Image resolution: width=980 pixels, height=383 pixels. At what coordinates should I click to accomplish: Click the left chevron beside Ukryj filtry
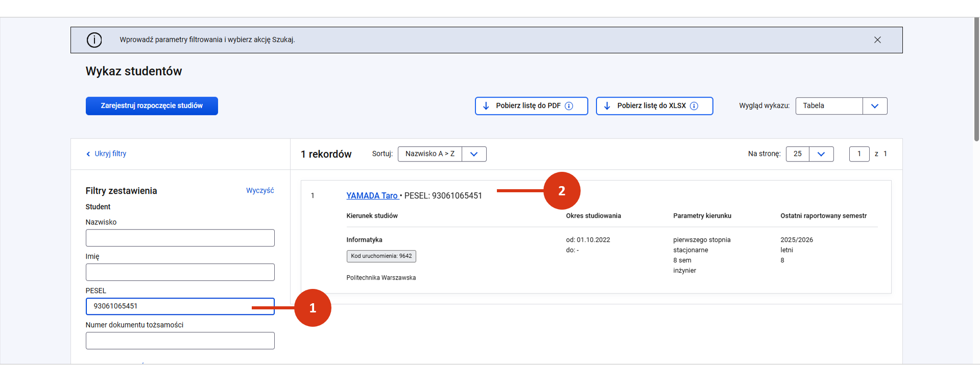point(88,154)
